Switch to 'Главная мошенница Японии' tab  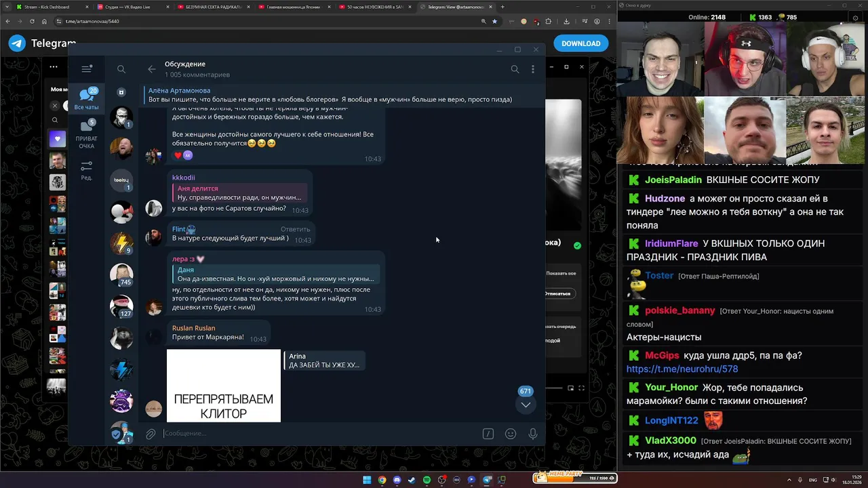tap(295, 7)
